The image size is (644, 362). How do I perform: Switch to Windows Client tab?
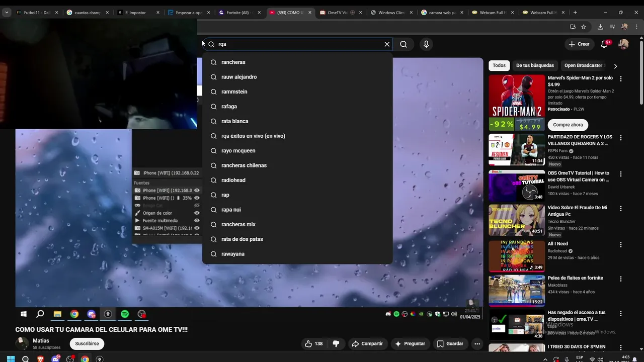tap(392, 13)
